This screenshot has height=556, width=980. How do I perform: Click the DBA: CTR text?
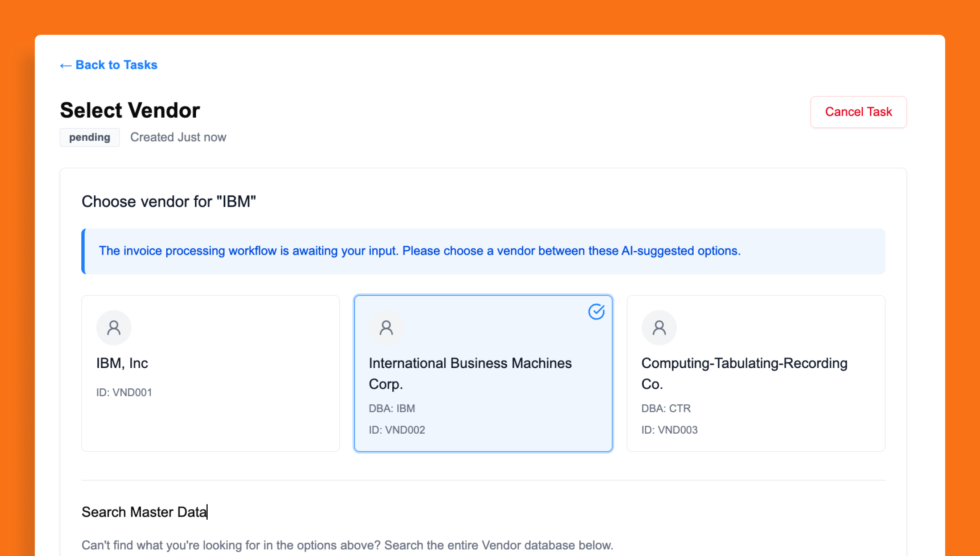click(x=666, y=408)
